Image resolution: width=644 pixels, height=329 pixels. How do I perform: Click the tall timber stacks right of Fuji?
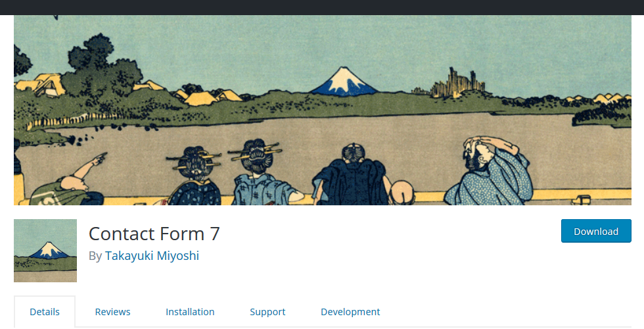(x=457, y=84)
